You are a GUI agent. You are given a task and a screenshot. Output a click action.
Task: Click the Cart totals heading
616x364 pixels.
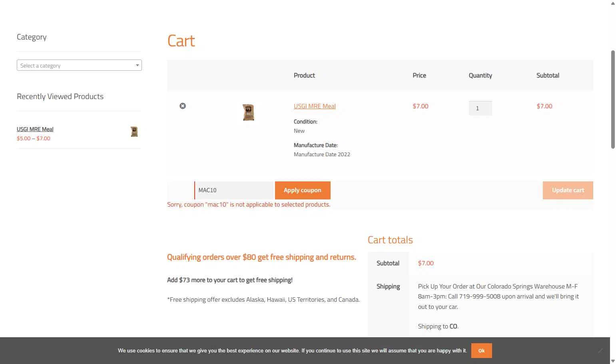pyautogui.click(x=390, y=240)
